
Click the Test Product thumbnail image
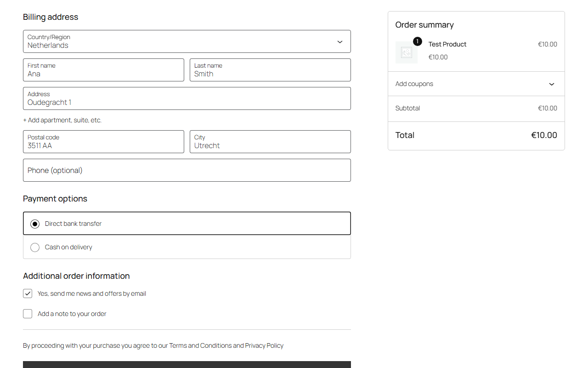(x=407, y=52)
